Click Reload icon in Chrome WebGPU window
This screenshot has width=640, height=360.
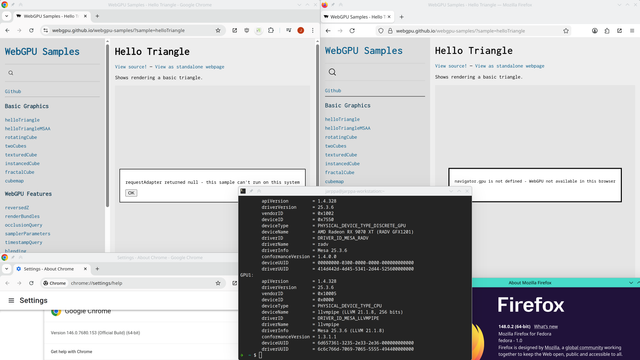click(31, 30)
